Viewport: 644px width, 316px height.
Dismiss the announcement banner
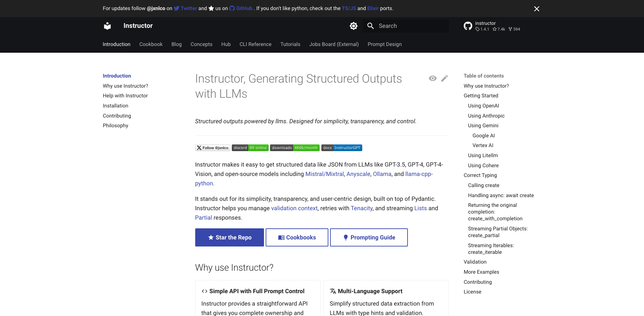[537, 9]
